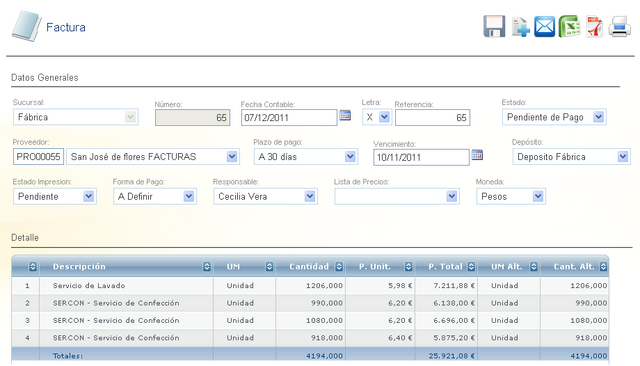This screenshot has width=640, height=366.
Task: Click the unit price 5,98 €
Action: coord(400,286)
